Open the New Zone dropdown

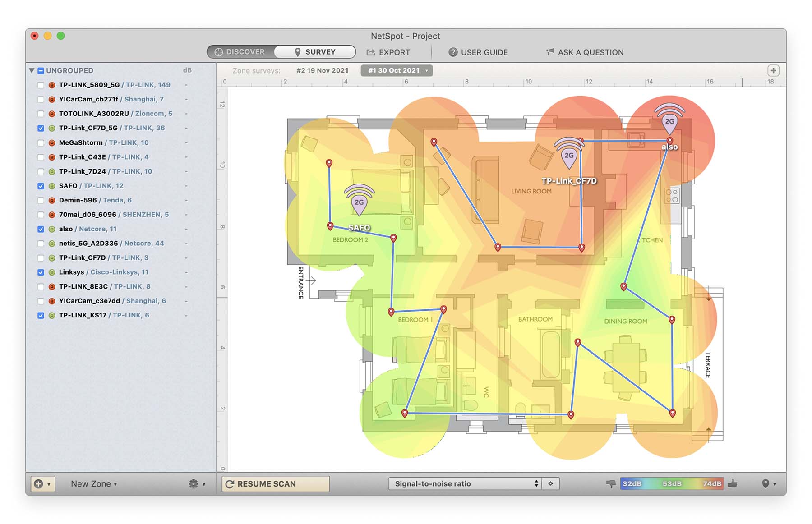(x=94, y=484)
